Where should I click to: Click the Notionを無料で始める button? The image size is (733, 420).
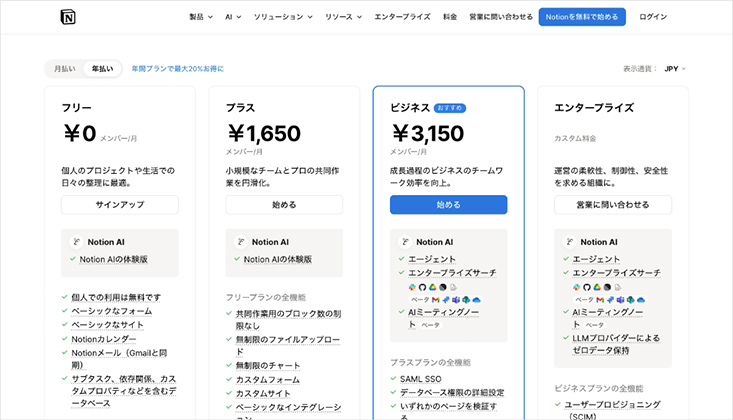coord(582,17)
